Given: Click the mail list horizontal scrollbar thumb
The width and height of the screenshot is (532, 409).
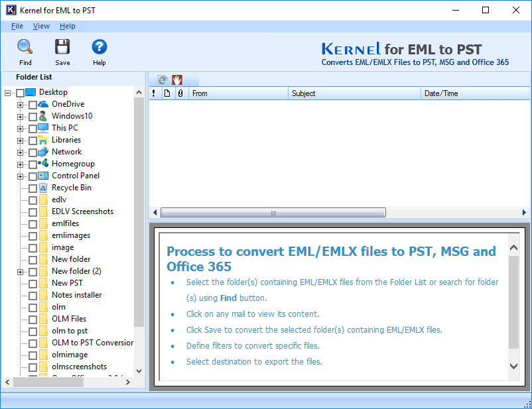Looking at the screenshot, I should click(273, 213).
